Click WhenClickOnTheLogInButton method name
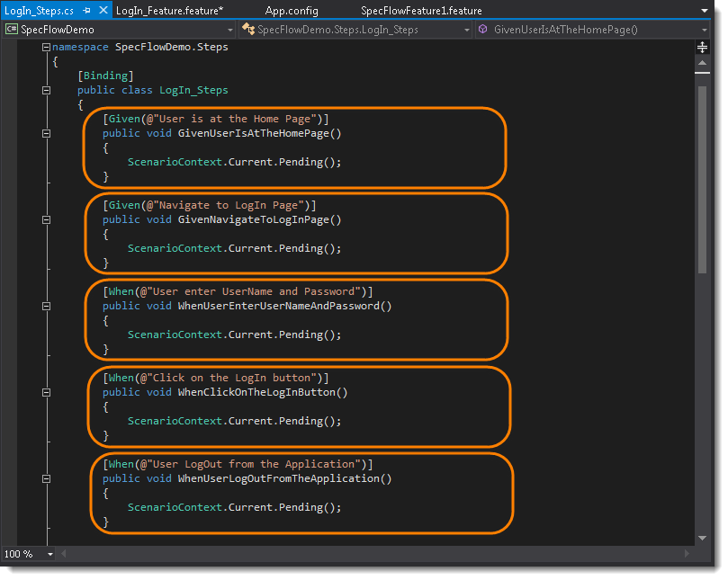The height and width of the screenshot is (580, 728). (x=256, y=392)
